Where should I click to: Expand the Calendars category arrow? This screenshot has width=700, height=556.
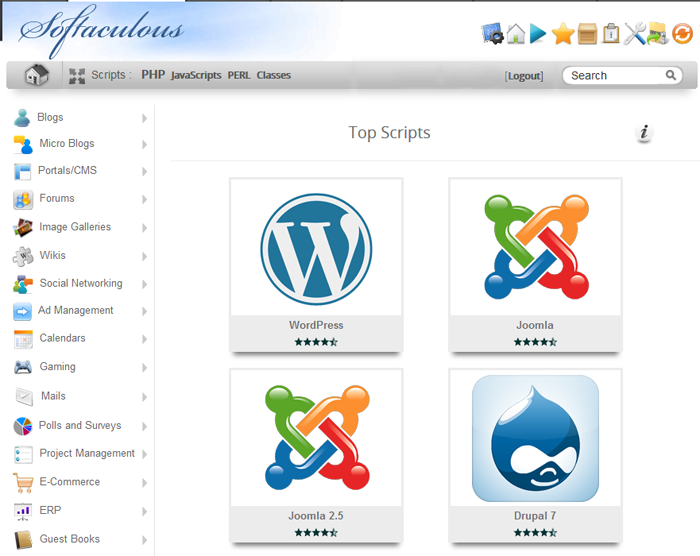pyautogui.click(x=144, y=339)
